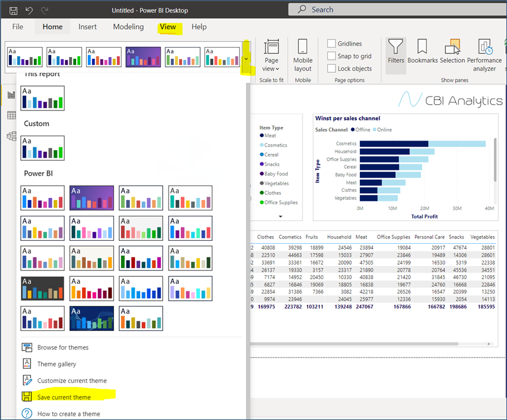Expand more Item Type legend entries arrow
The height and width of the screenshot is (420, 507).
tap(280, 216)
